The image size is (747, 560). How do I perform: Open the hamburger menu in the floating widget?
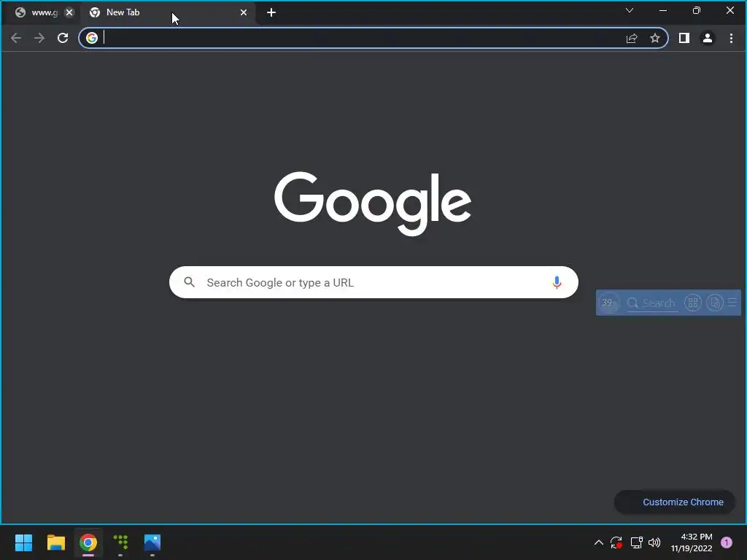732,303
